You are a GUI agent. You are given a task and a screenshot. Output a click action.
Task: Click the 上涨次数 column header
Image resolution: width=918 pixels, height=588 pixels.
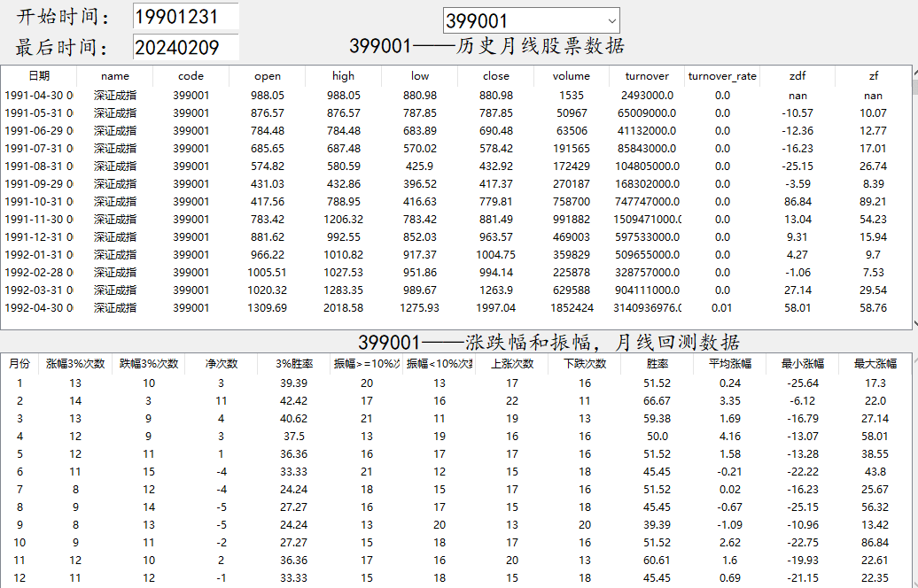pos(512,364)
